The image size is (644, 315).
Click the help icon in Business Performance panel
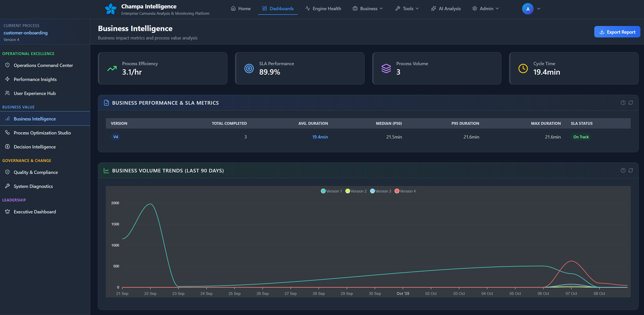[x=623, y=103]
